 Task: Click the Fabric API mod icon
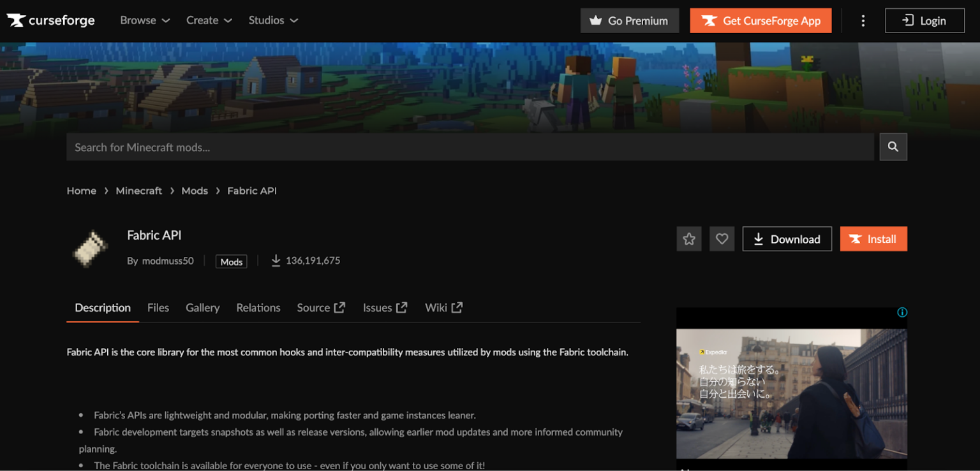click(90, 248)
